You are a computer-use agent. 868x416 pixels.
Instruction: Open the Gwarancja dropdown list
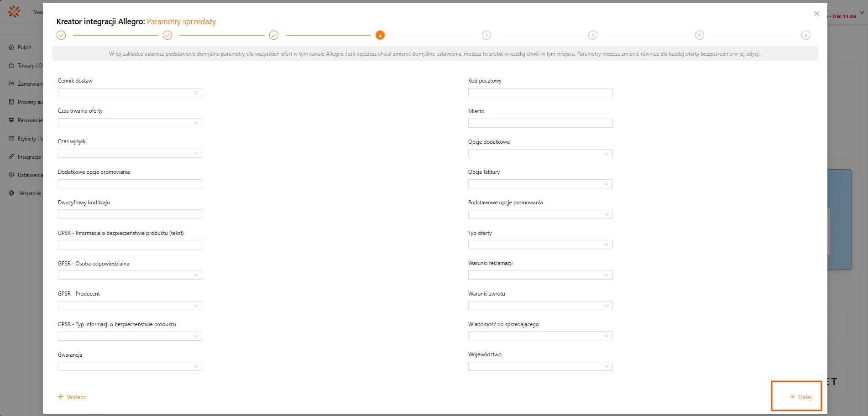[130, 366]
